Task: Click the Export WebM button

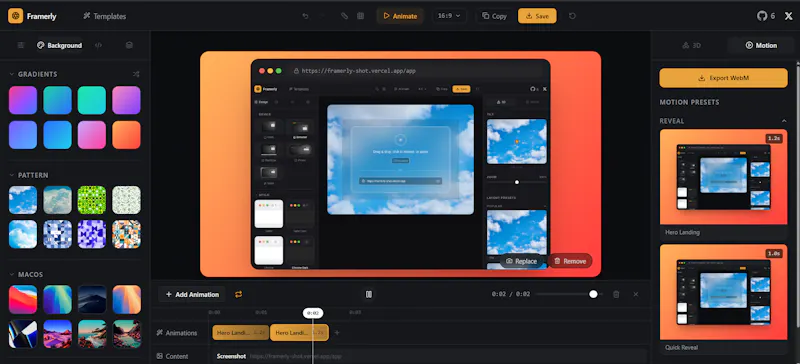Action: point(723,78)
